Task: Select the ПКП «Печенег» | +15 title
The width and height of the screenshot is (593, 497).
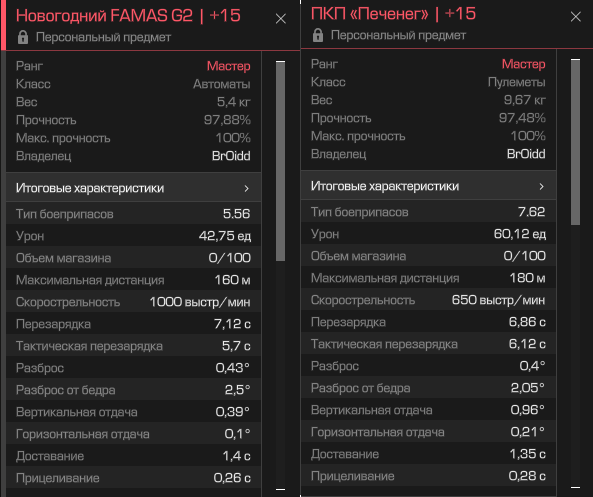Action: point(393,14)
